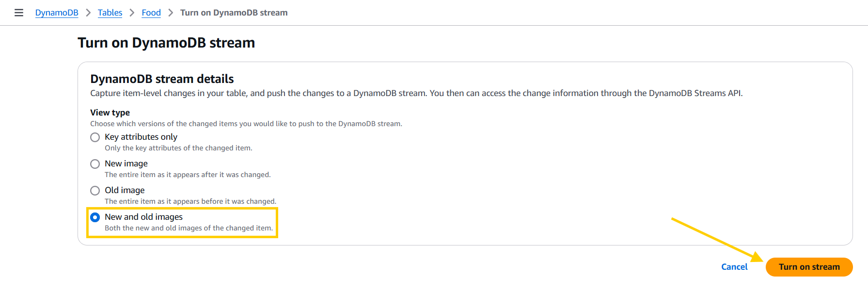The width and height of the screenshot is (868, 294).
Task: Click the 'Old image' option label text
Action: [x=125, y=190]
